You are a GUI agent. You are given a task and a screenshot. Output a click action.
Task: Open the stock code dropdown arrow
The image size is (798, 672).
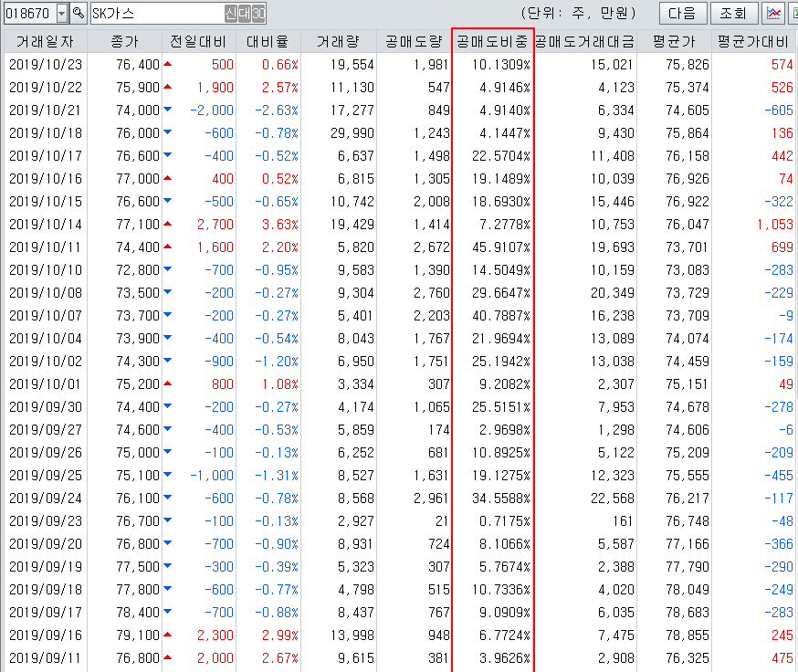pyautogui.click(x=62, y=13)
